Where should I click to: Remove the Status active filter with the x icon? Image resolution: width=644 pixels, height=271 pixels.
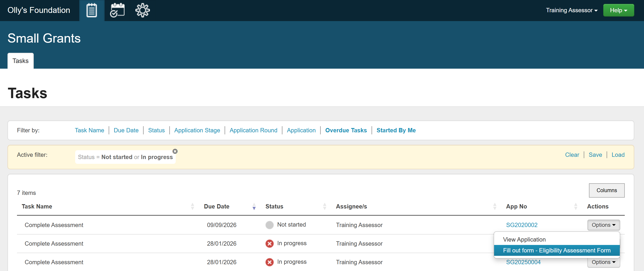[175, 151]
